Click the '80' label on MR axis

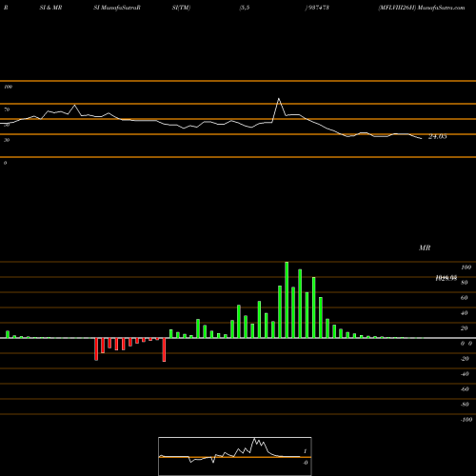(465, 283)
